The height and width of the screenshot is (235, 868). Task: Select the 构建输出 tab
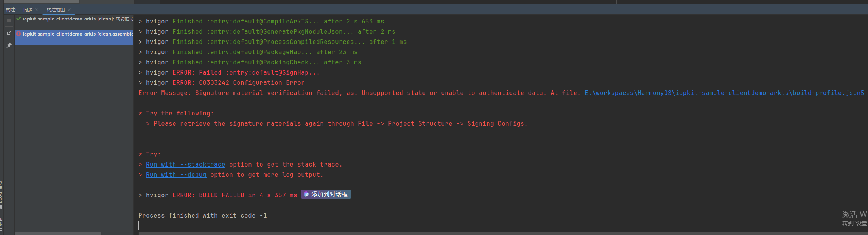coord(56,10)
